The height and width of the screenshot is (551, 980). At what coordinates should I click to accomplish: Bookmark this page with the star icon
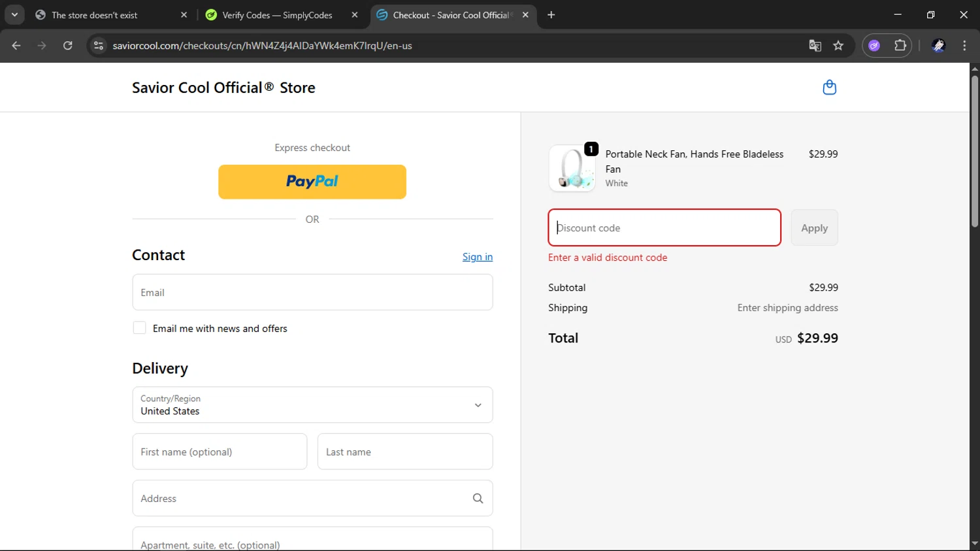(x=838, y=46)
